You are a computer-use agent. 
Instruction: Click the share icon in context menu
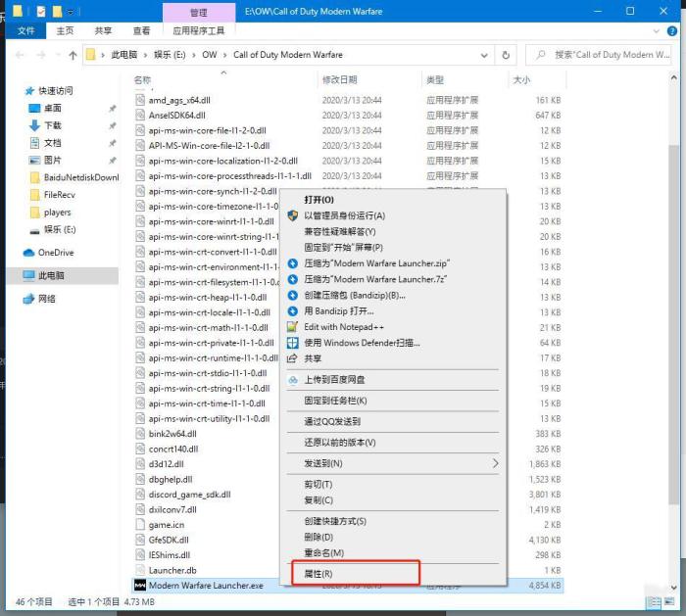click(x=292, y=358)
